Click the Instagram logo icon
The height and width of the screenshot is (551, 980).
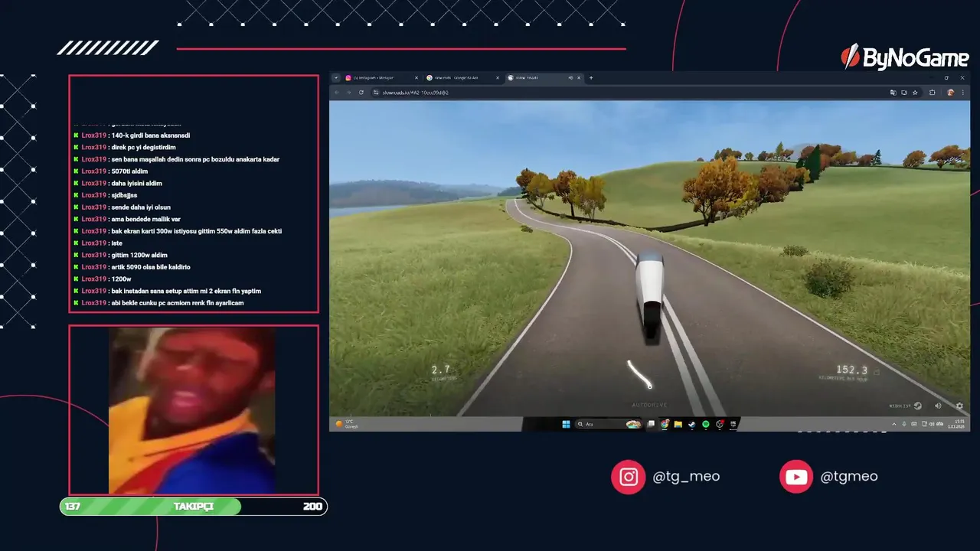(629, 477)
